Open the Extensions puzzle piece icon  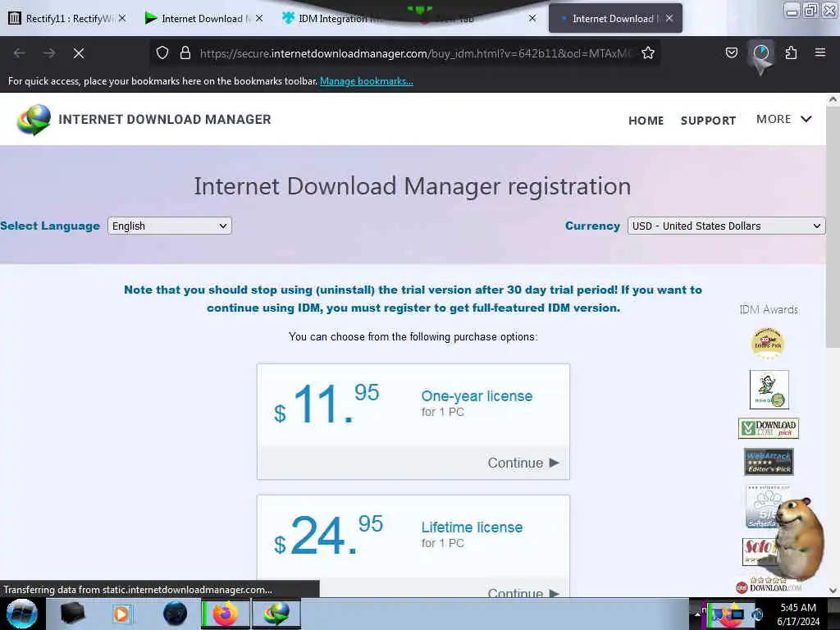[791, 52]
